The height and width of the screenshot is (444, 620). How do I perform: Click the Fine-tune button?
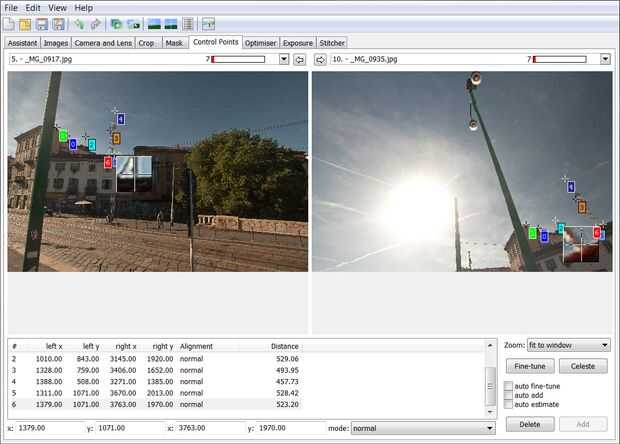(529, 366)
